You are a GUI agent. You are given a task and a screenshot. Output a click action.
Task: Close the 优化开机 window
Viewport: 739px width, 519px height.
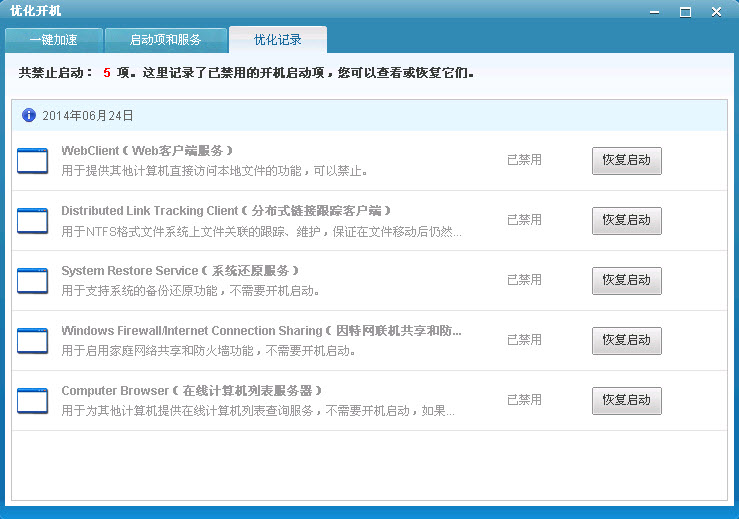coord(716,11)
